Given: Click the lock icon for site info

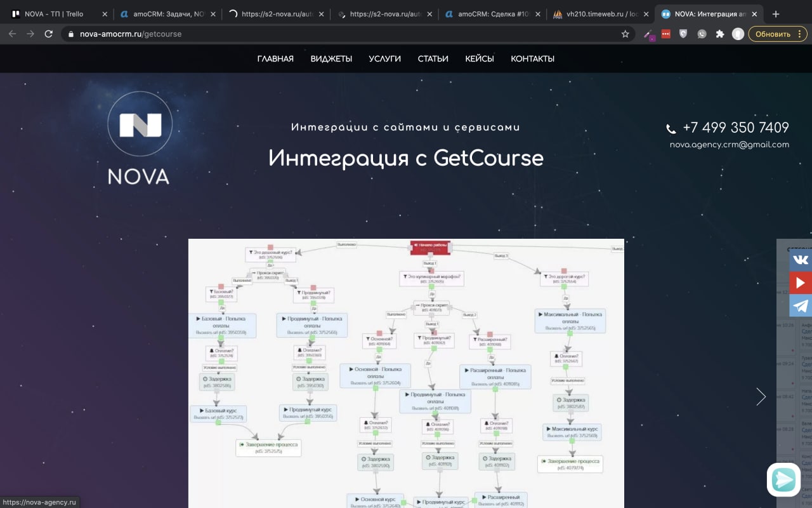Looking at the screenshot, I should [x=70, y=34].
